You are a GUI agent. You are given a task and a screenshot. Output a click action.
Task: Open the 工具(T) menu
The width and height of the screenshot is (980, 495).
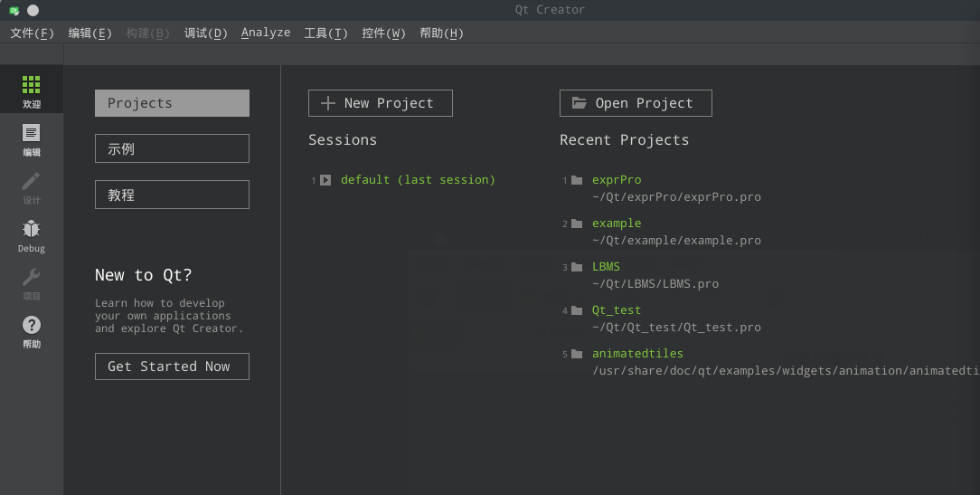click(325, 33)
